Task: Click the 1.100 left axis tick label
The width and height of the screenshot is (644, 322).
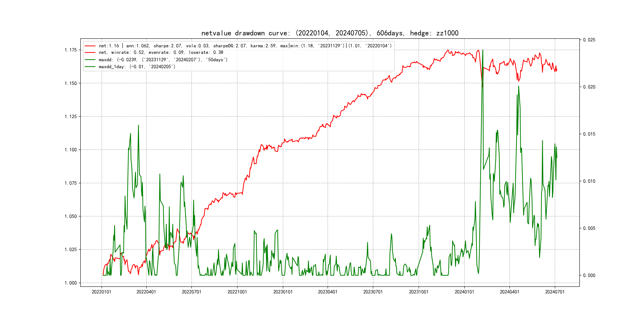Action: point(71,150)
